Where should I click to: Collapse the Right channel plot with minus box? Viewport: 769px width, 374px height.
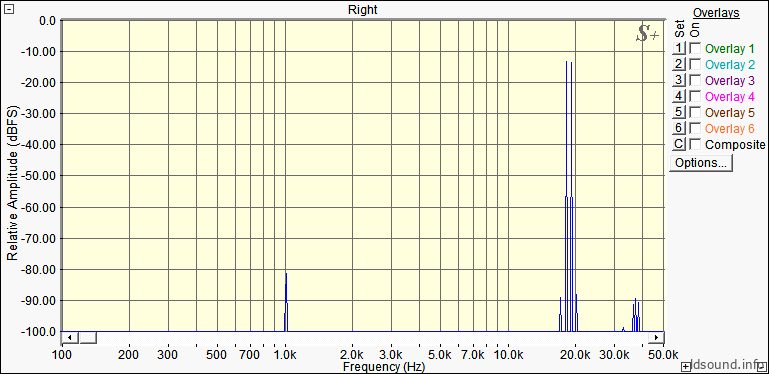(8, 9)
